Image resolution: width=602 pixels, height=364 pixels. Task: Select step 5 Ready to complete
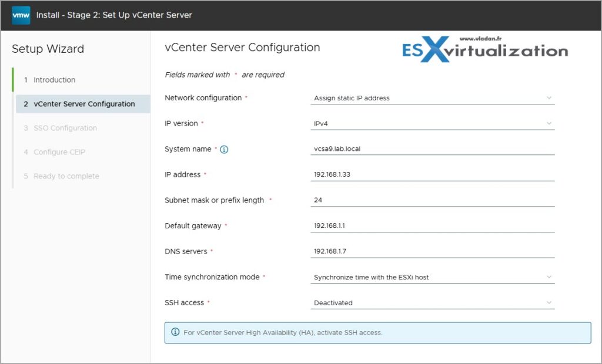(x=66, y=176)
